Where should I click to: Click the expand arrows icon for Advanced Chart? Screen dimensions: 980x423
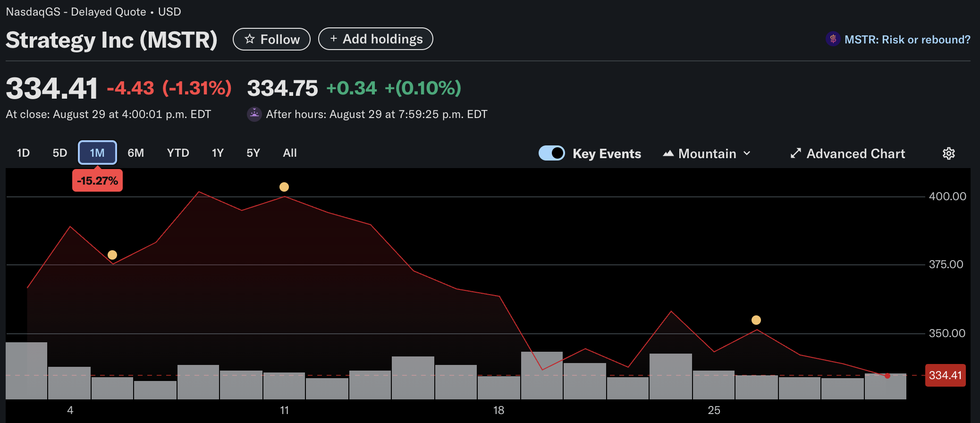pos(795,153)
